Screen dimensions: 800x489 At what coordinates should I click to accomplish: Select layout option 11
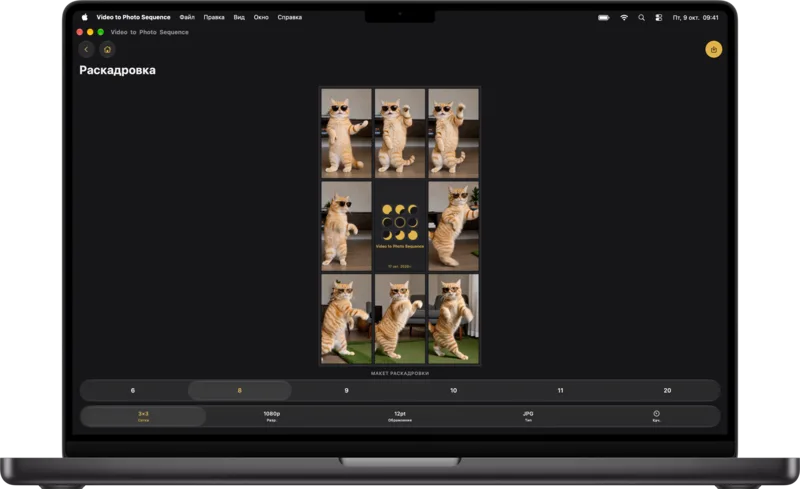[x=560, y=390]
